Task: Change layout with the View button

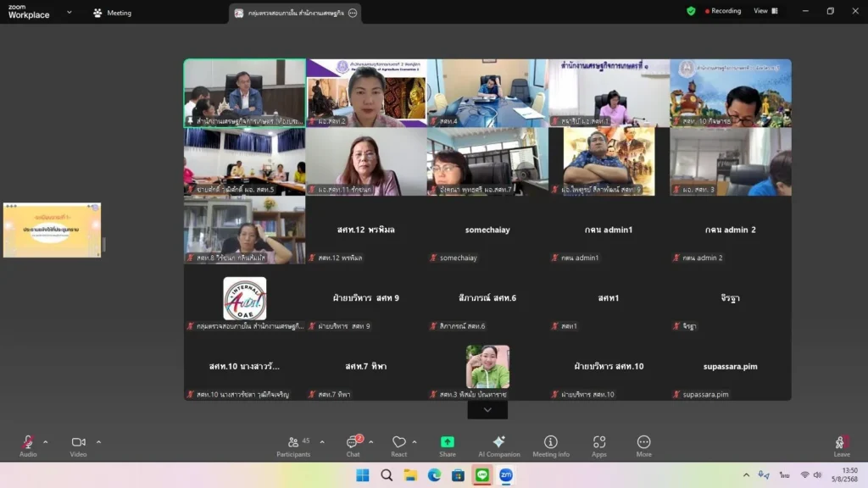Action: pyautogui.click(x=765, y=11)
